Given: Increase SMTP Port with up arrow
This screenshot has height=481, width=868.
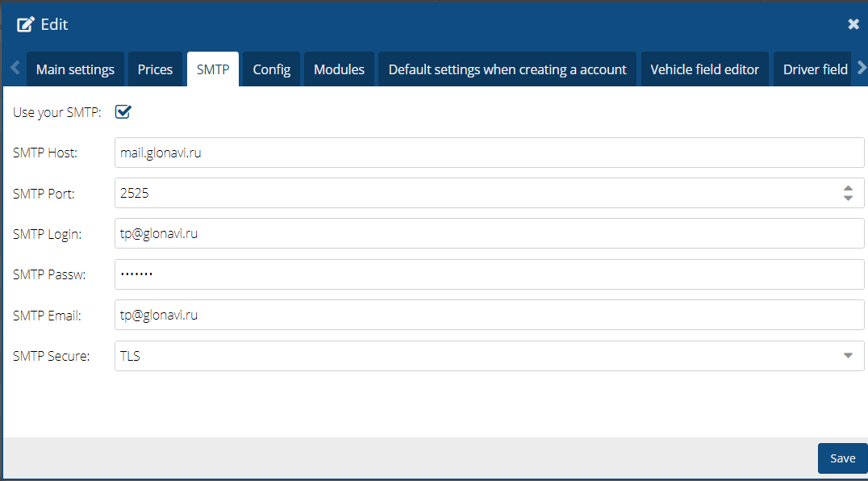Looking at the screenshot, I should [x=848, y=188].
